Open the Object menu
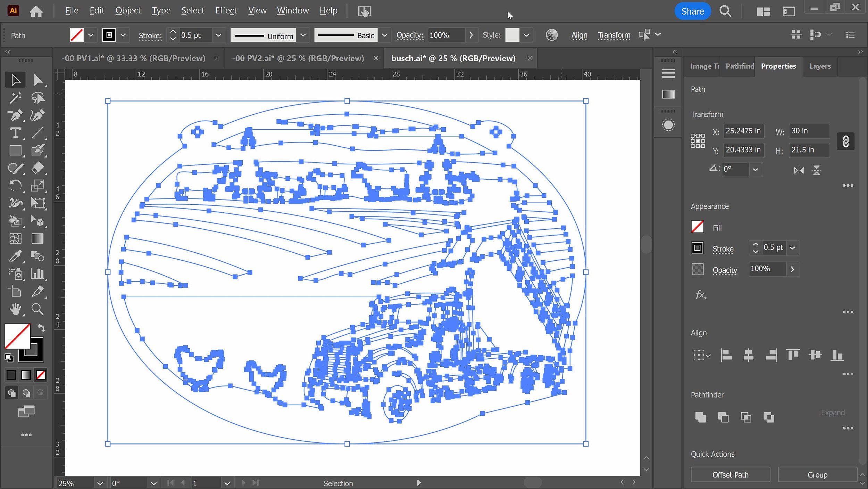The image size is (868, 489). tap(128, 11)
